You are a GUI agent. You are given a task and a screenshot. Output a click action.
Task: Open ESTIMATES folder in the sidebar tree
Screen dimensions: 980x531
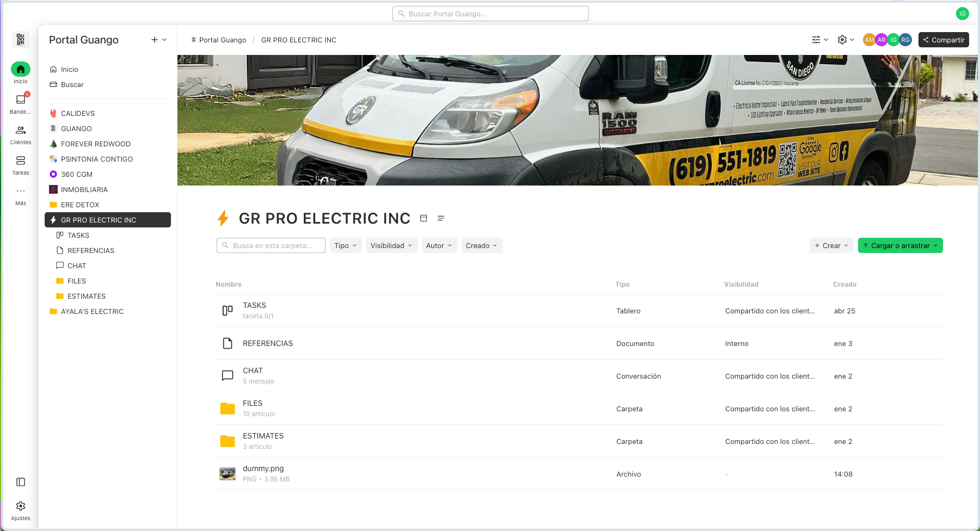pyautogui.click(x=108, y=296)
